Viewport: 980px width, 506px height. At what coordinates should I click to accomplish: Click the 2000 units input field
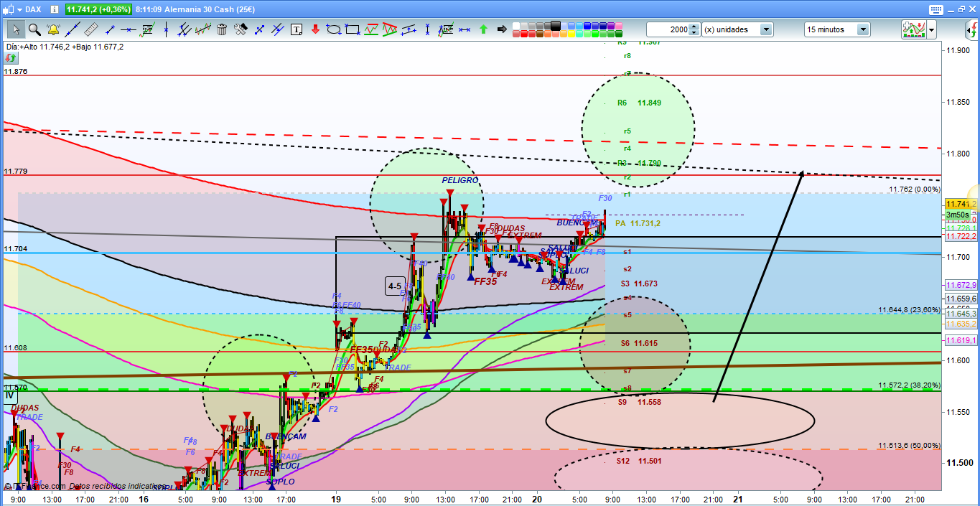tap(667, 29)
